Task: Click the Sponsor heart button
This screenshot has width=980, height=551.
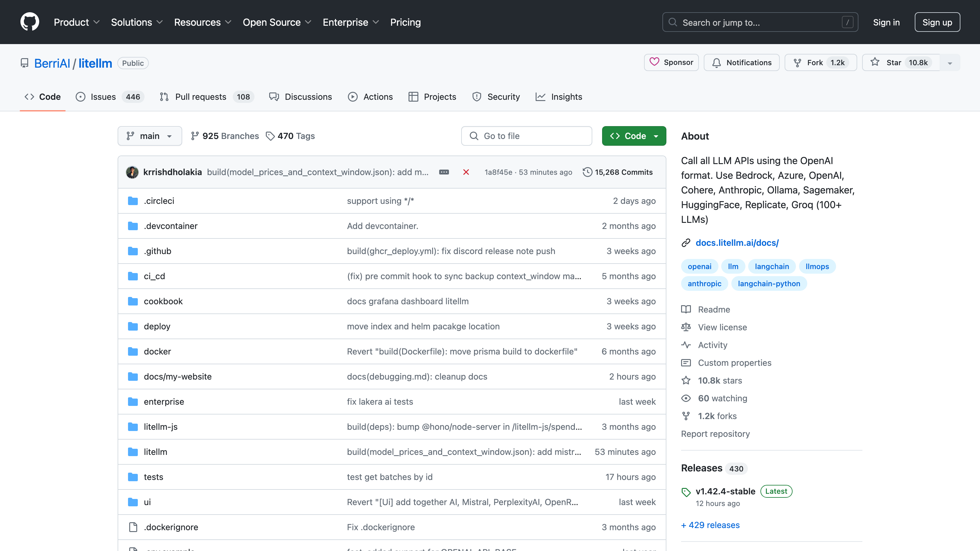Action: tap(671, 62)
